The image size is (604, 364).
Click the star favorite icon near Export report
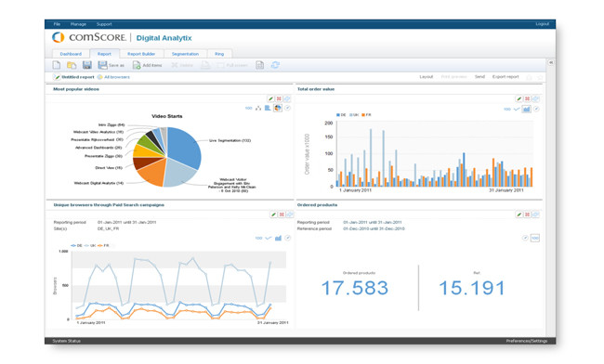(x=540, y=77)
